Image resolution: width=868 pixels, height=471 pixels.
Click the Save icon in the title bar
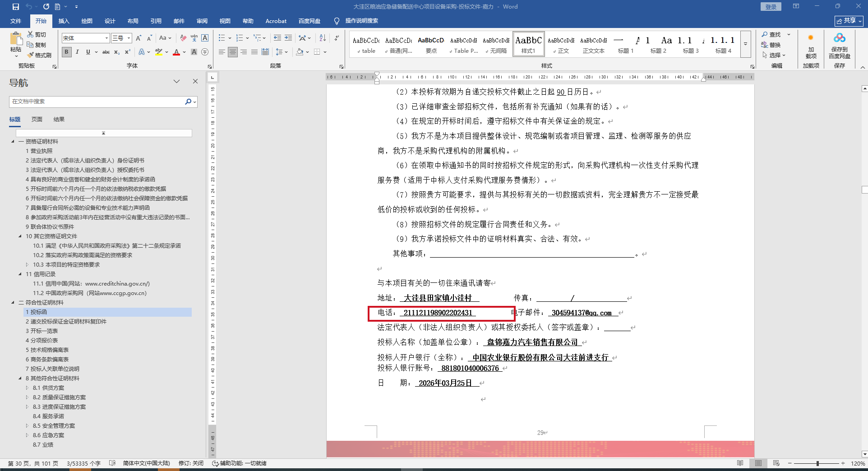coord(16,7)
